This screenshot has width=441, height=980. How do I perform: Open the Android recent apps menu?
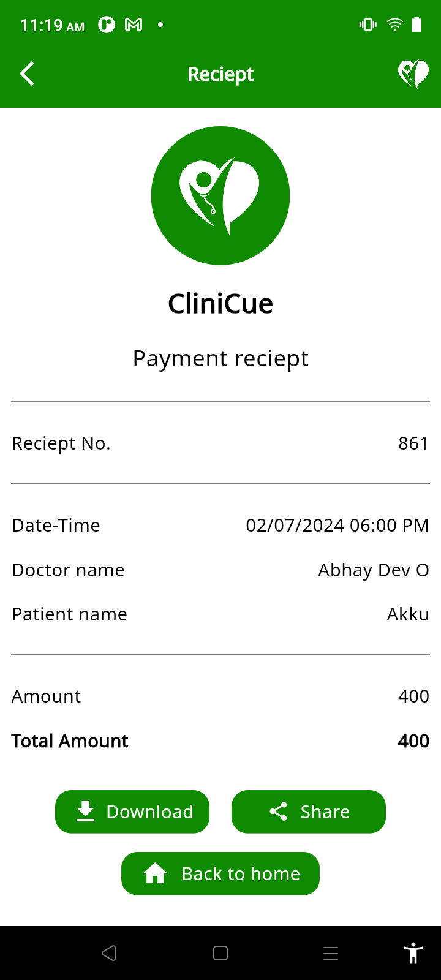(331, 953)
